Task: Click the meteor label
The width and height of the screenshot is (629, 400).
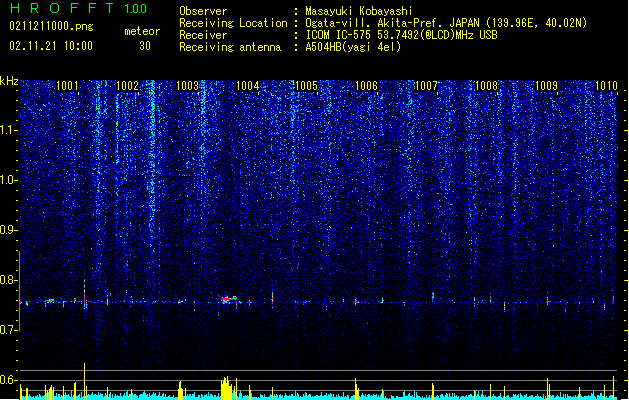Action: [x=142, y=31]
